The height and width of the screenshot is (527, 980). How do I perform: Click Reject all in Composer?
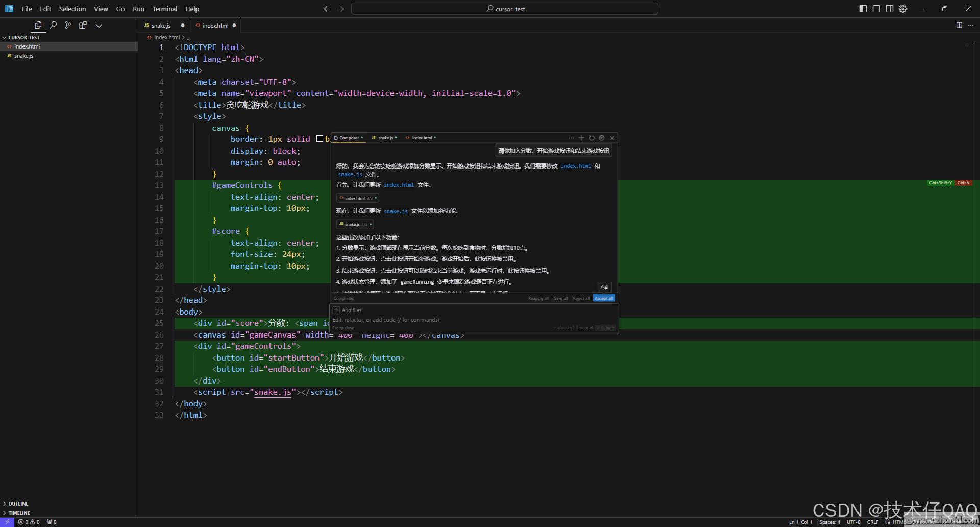581,298
